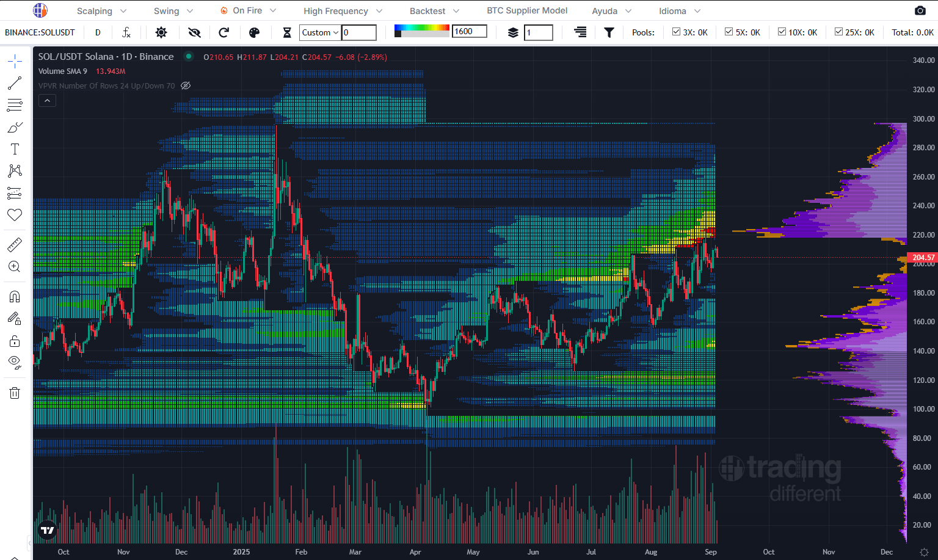Click the right-aligned bars icon

coord(580,32)
